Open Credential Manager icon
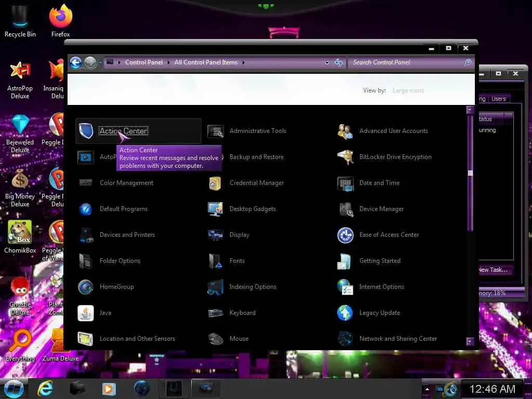 pyautogui.click(x=215, y=183)
